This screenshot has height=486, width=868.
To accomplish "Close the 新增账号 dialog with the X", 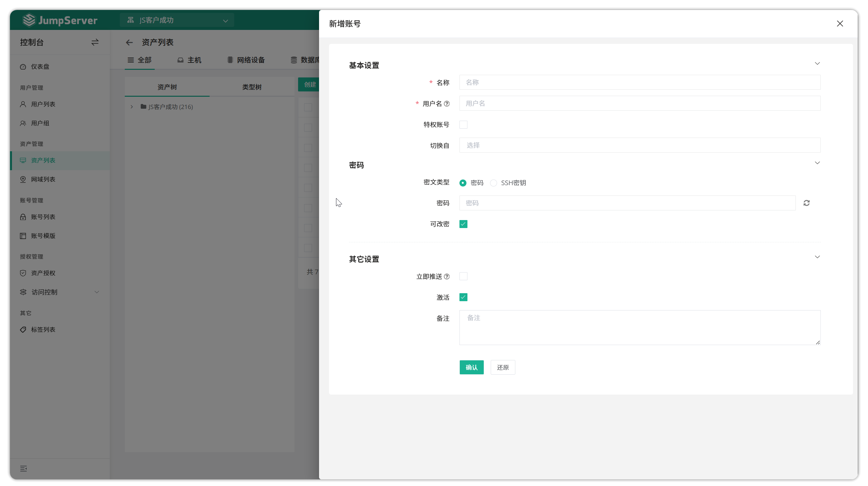I will pyautogui.click(x=840, y=24).
